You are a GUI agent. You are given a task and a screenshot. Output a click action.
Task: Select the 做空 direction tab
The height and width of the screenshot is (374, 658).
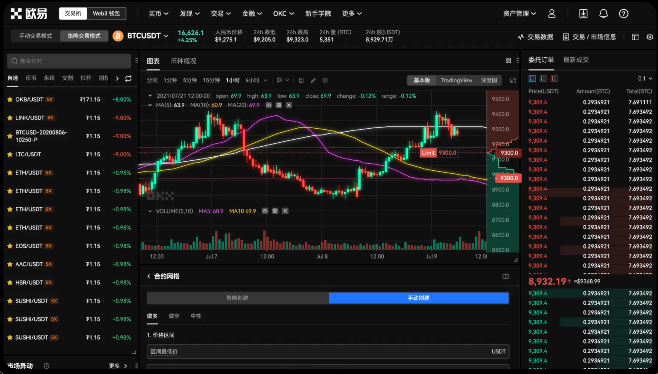point(174,316)
